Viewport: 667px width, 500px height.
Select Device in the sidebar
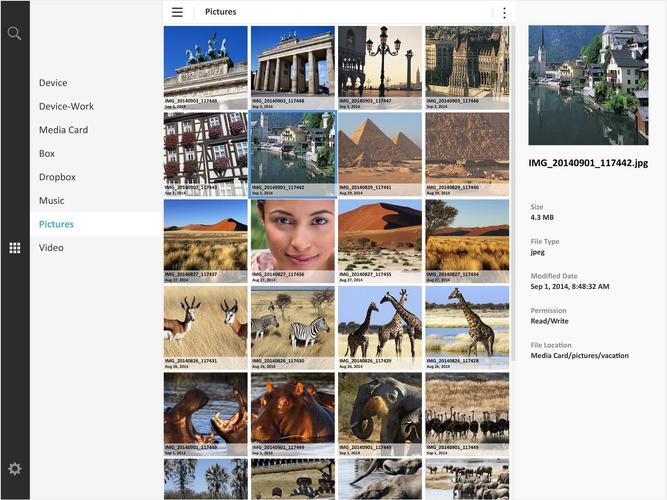53,83
